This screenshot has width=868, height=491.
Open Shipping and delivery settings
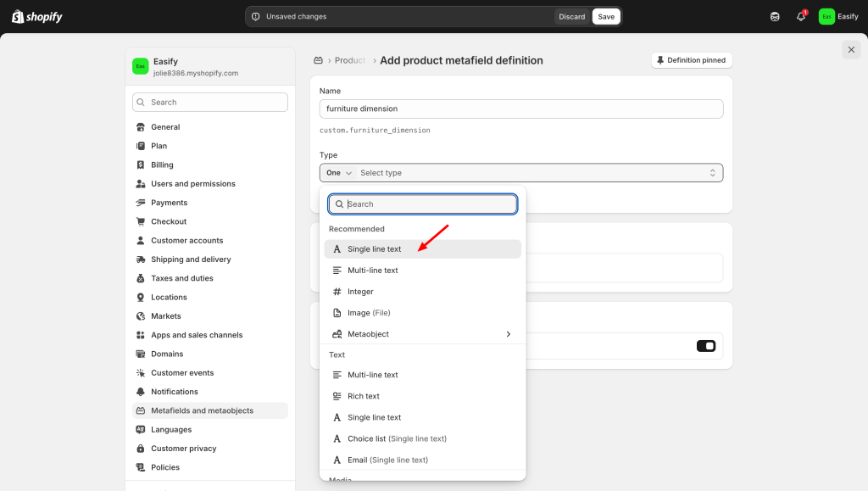click(191, 259)
